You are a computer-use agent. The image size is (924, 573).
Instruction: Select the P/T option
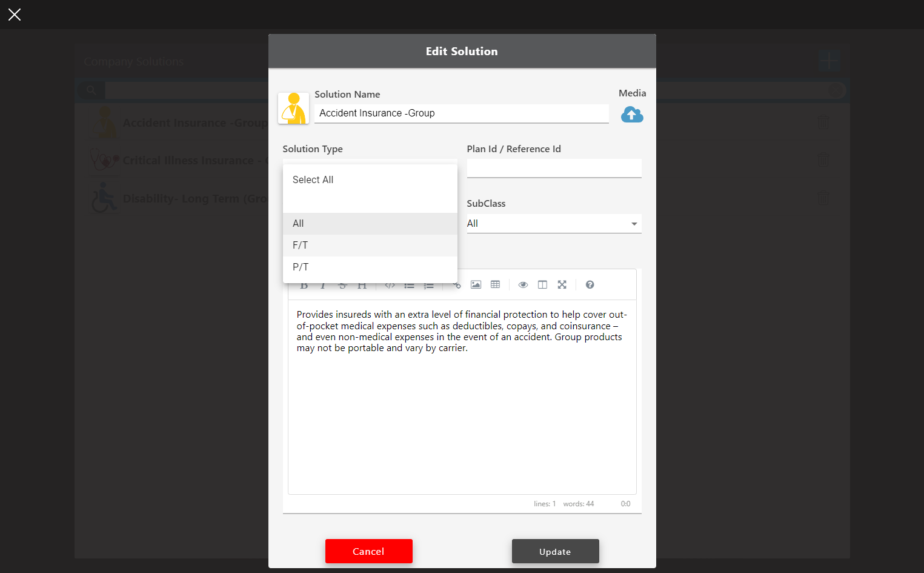pos(370,267)
